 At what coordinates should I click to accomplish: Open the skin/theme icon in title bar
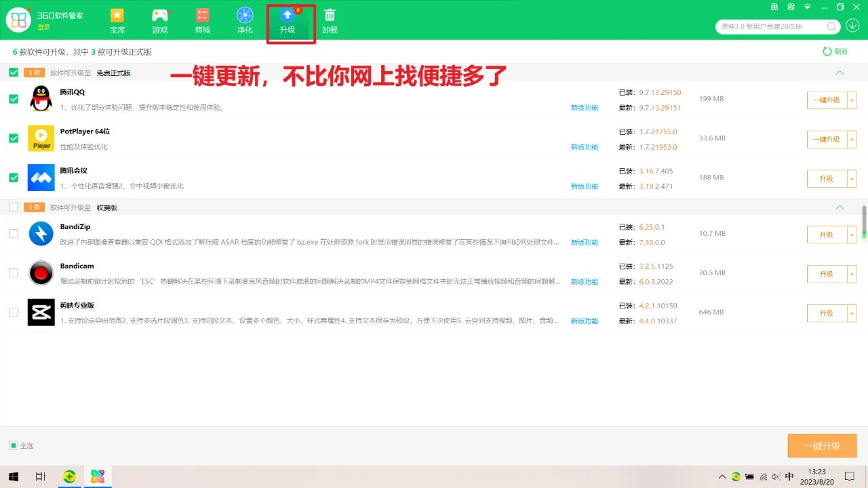coord(791,7)
